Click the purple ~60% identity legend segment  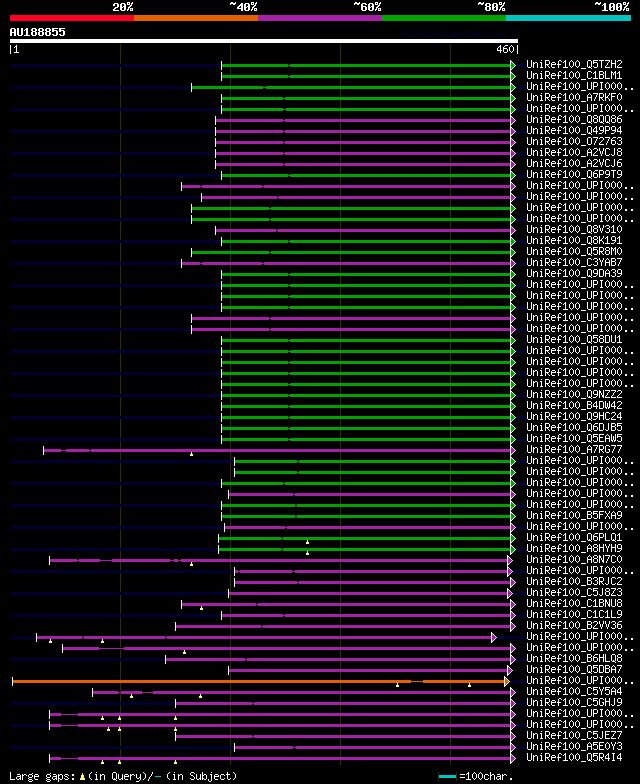point(320,18)
